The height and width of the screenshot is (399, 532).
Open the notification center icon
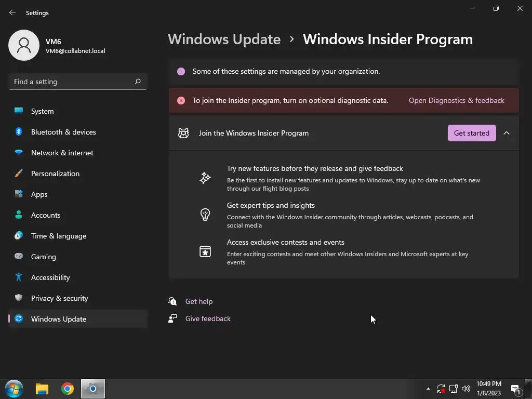click(x=516, y=390)
